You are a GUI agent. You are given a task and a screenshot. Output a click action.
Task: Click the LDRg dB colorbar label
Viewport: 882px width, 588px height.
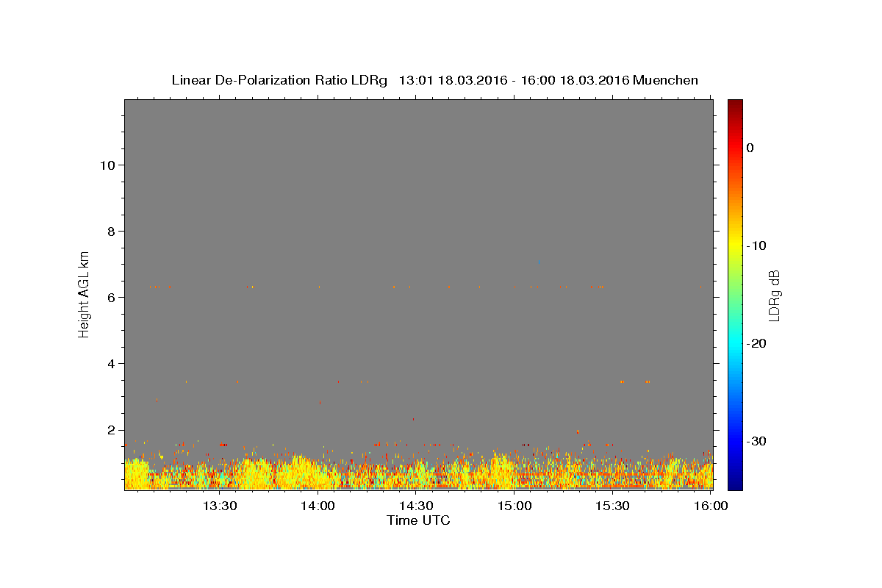[x=774, y=295]
